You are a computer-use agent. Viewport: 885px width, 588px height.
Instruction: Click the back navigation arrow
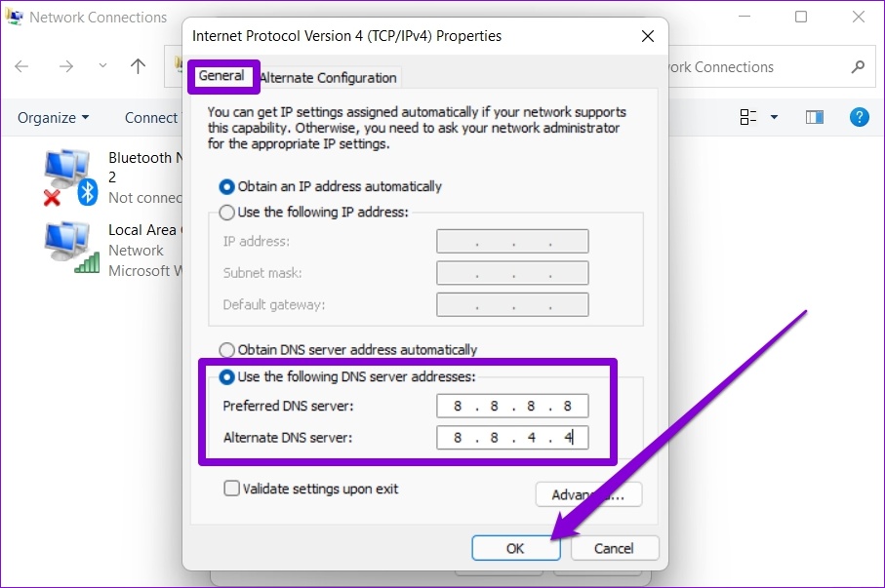click(21, 66)
